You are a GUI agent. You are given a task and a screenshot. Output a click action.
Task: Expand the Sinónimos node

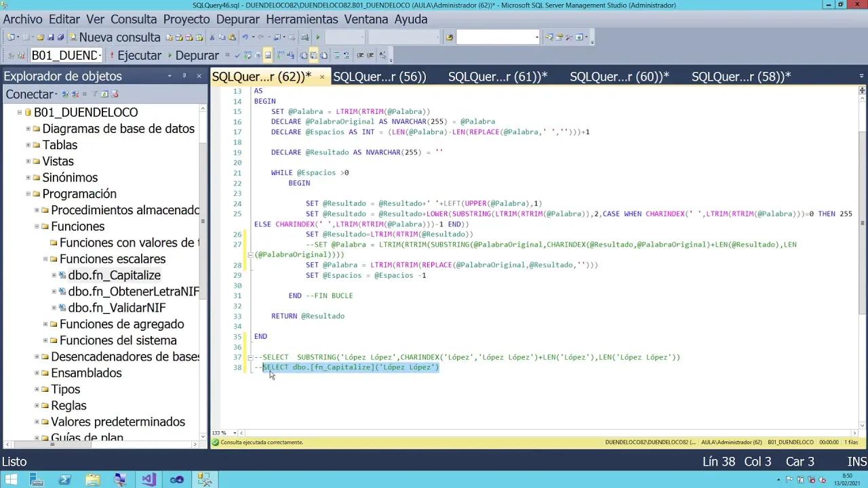click(28, 178)
